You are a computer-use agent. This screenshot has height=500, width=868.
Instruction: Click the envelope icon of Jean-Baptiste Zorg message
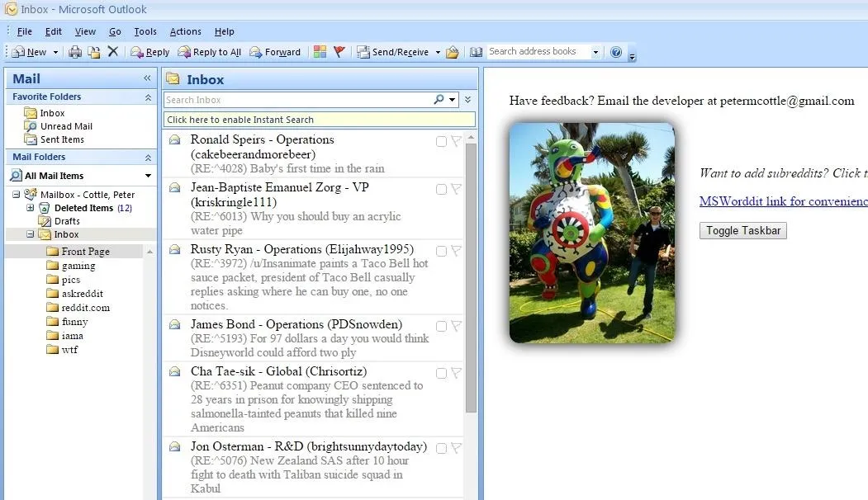174,187
